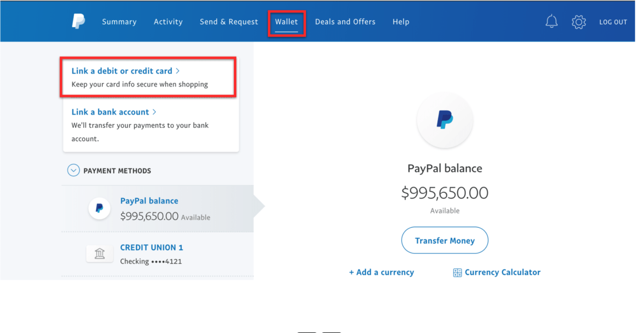Select the Wallet tab
The image size is (644, 333).
287,22
